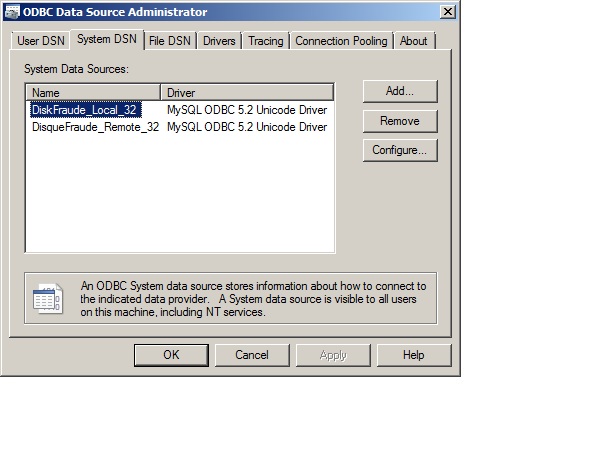
Task: Click the ODBC Administrator title bar icon
Action: (x=12, y=12)
